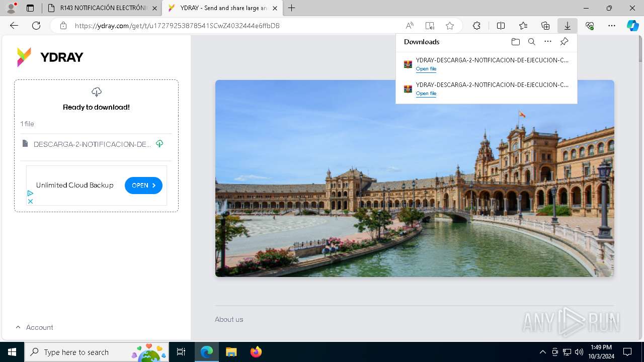The width and height of the screenshot is (644, 362).
Task: Click the browser Back arrow
Action: point(14,26)
